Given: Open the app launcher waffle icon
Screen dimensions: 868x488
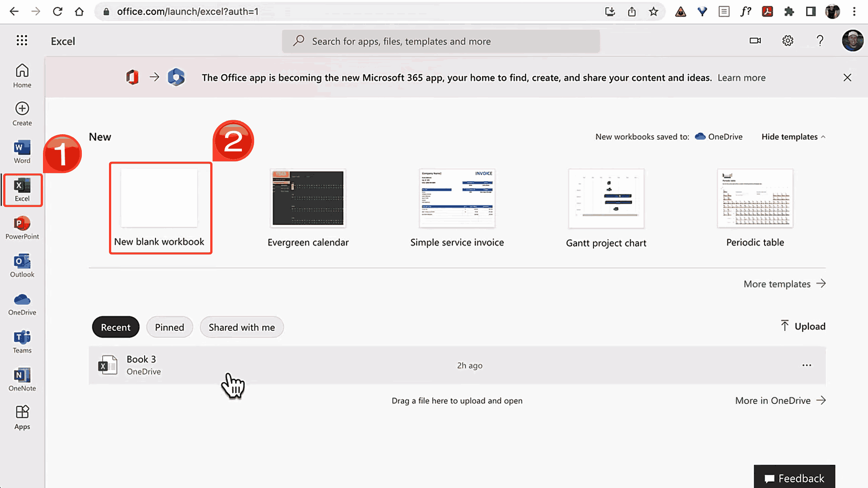Looking at the screenshot, I should 22,41.
